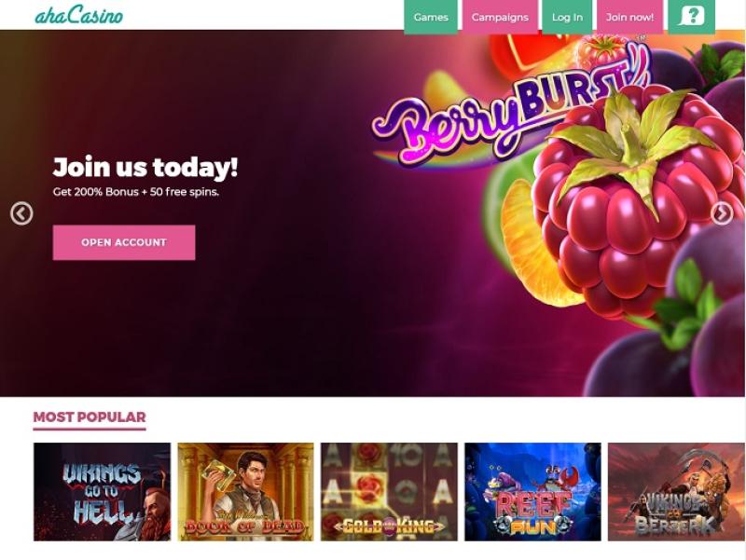The image size is (746, 560).
Task: Click the OPEN ACCOUNT button
Action: pos(124,242)
